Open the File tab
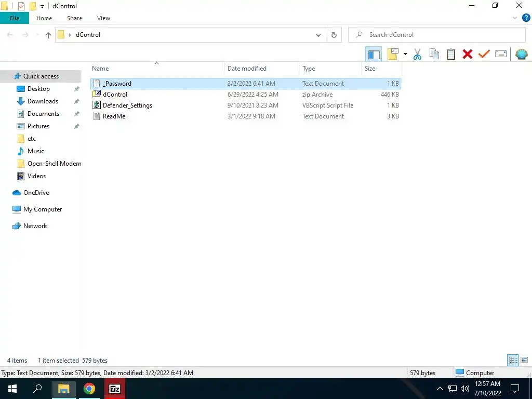Image resolution: width=532 pixels, height=399 pixels. pos(15,18)
